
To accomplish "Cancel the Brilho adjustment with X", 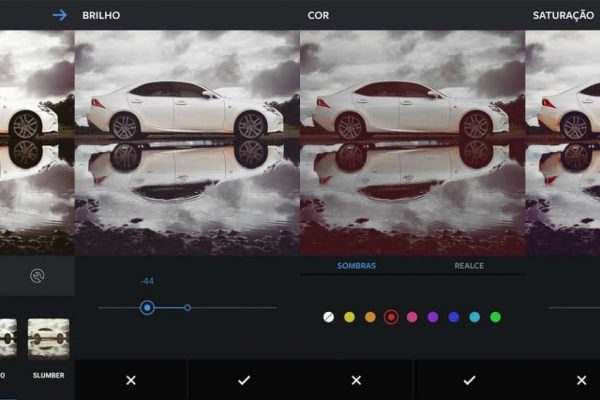I will 131,380.
